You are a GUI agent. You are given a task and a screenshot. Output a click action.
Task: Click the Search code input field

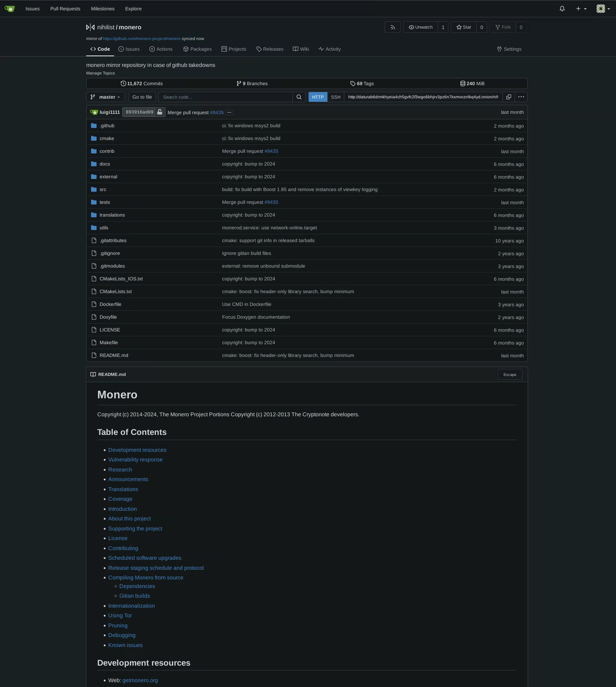pos(225,97)
